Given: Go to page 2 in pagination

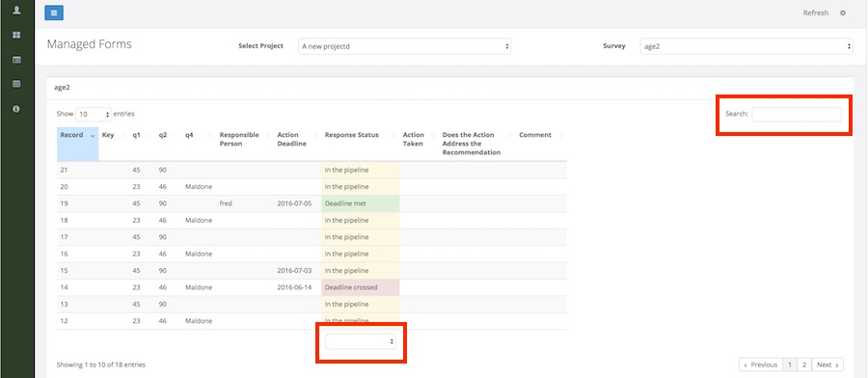Looking at the screenshot, I should pyautogui.click(x=804, y=364).
